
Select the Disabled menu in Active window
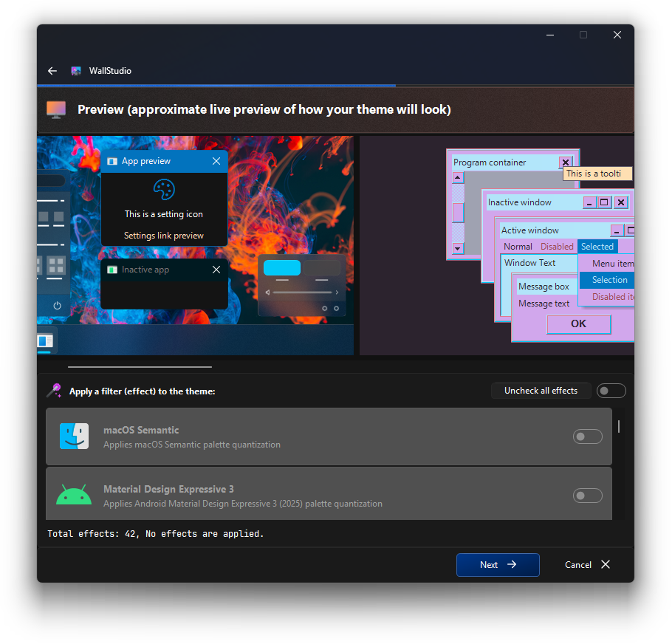click(557, 247)
